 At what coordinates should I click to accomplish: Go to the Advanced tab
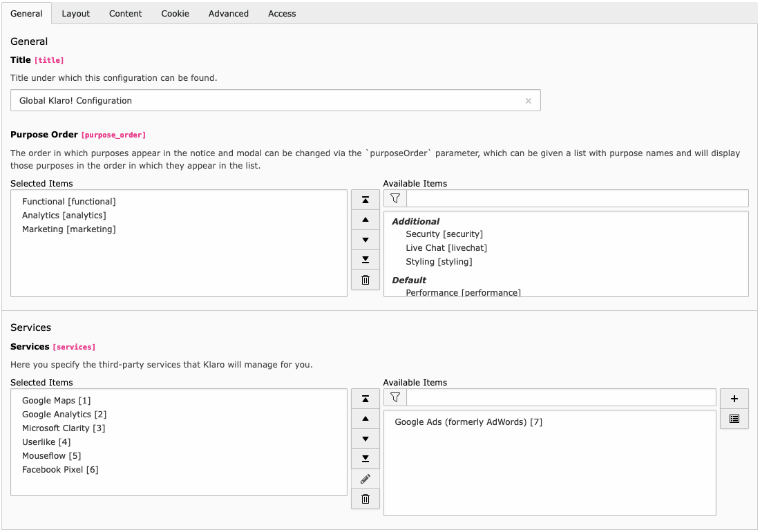(x=229, y=13)
